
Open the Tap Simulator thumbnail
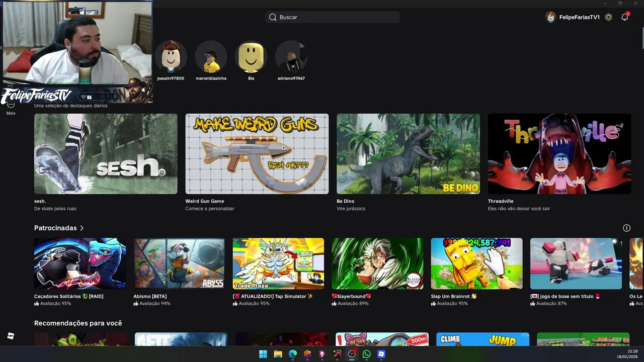coord(278,264)
